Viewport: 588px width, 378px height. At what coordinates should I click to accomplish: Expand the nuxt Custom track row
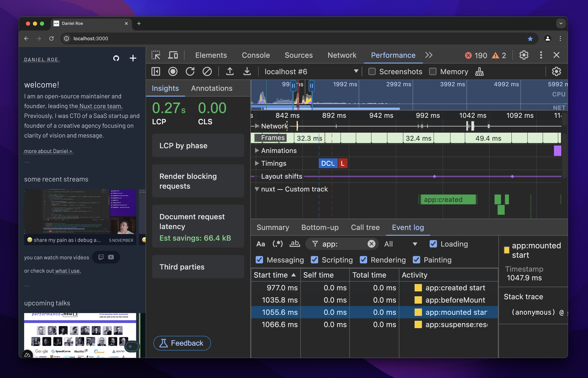(256, 189)
